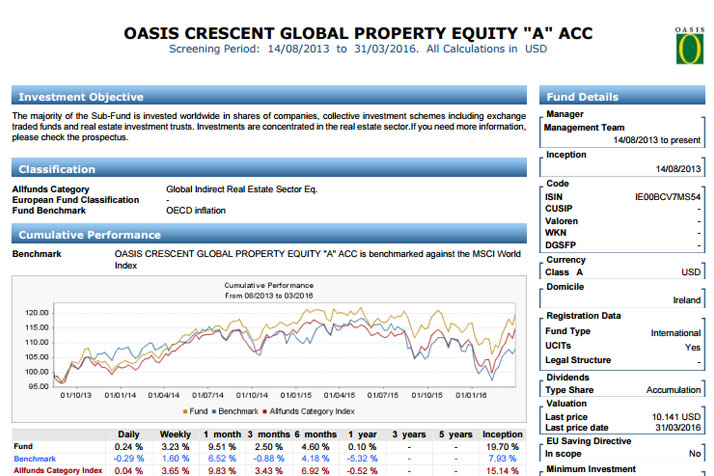
Task: Click the Management Team tenure '14/08/2013 to present'
Action: (657, 140)
